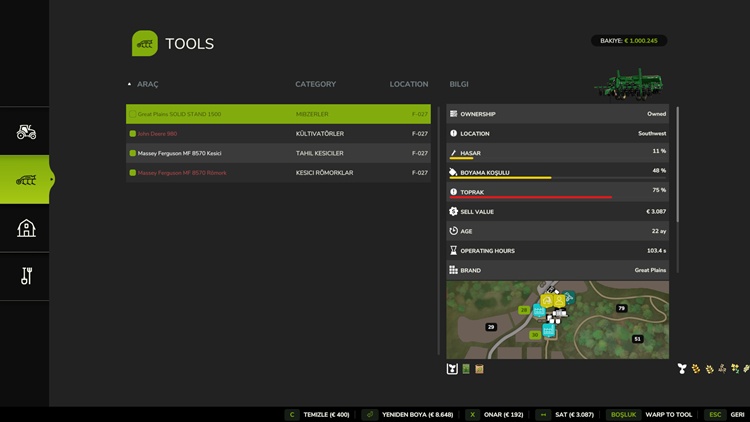Image resolution: width=750 pixels, height=422 pixels.
Task: Click the brown map filter icon below map
Action: (480, 369)
